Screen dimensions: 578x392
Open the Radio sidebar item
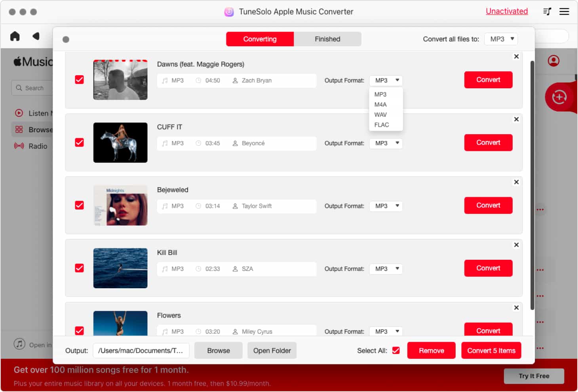pyautogui.click(x=31, y=146)
